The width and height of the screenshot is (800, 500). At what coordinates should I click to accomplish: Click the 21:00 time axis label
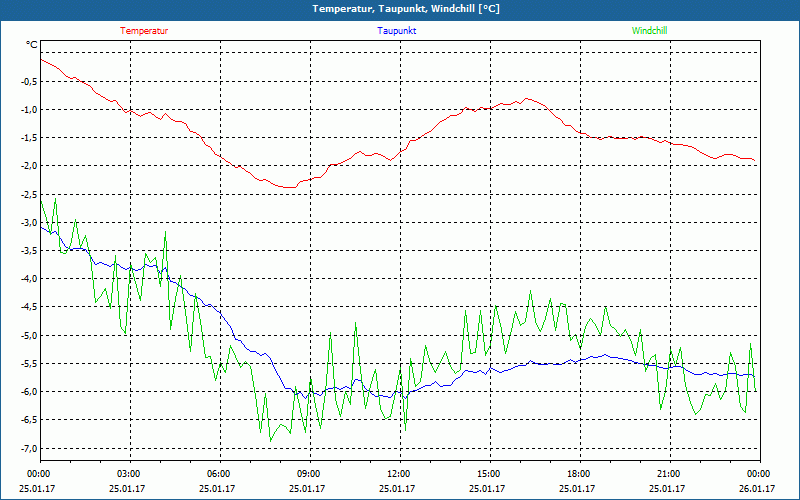pyautogui.click(x=670, y=473)
